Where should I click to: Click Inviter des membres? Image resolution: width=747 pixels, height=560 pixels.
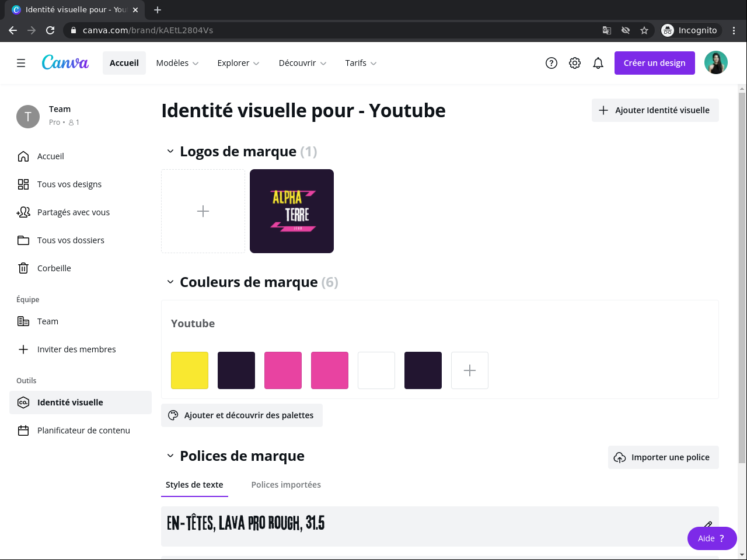click(81, 349)
